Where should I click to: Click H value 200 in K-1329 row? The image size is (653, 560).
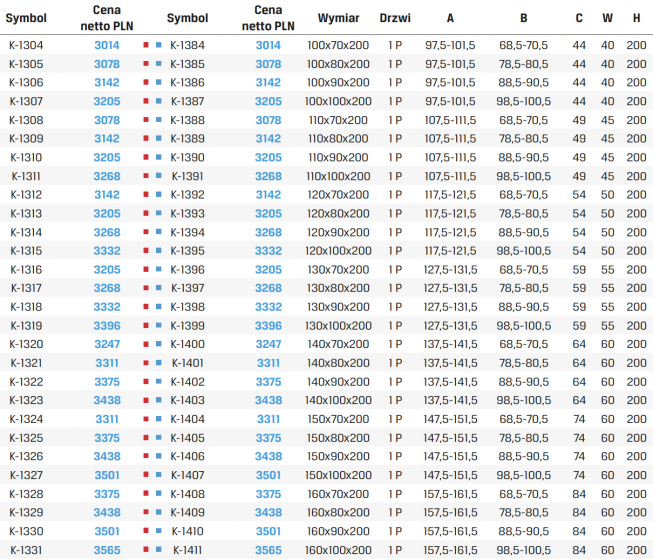636,512
